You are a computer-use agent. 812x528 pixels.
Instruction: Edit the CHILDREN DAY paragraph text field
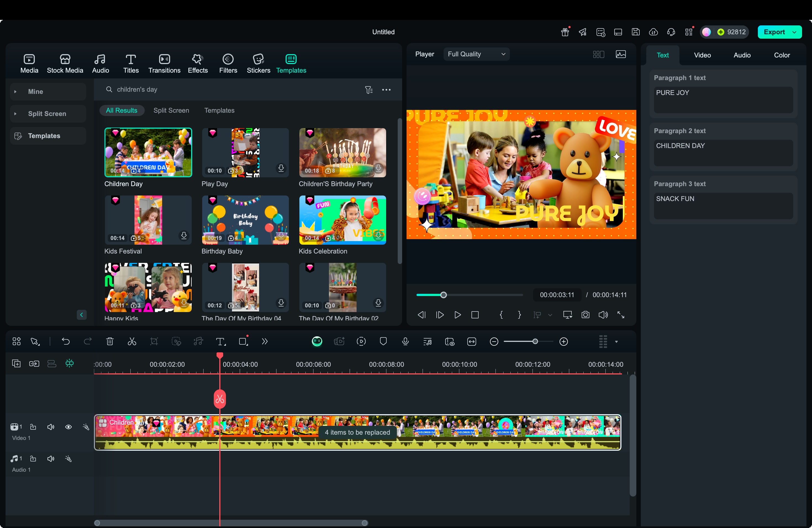click(723, 153)
